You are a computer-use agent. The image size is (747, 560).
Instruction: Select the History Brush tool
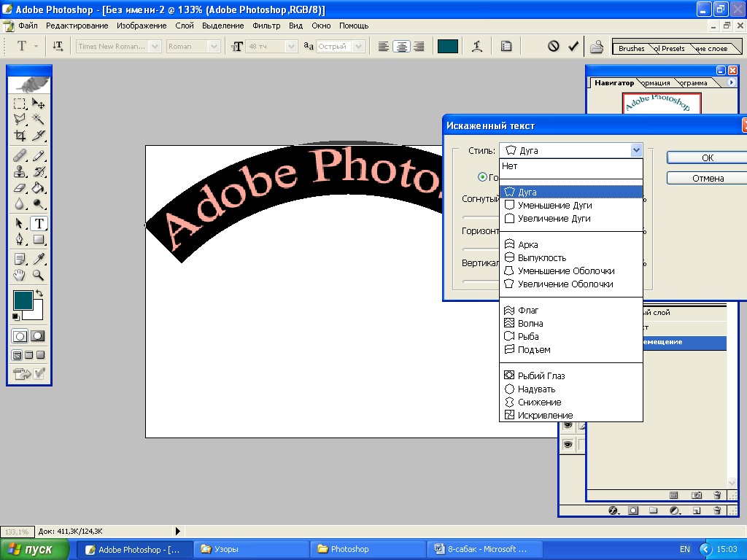(x=39, y=171)
